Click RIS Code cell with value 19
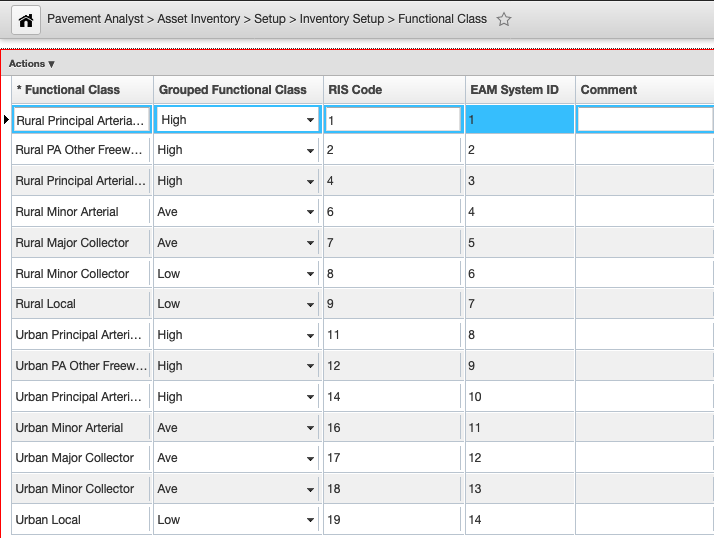This screenshot has height=538, width=714. coord(392,520)
